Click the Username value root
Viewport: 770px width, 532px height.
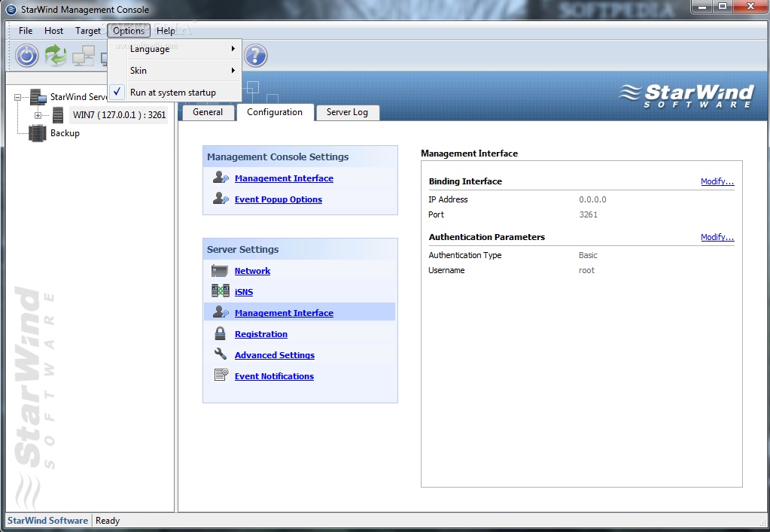586,270
